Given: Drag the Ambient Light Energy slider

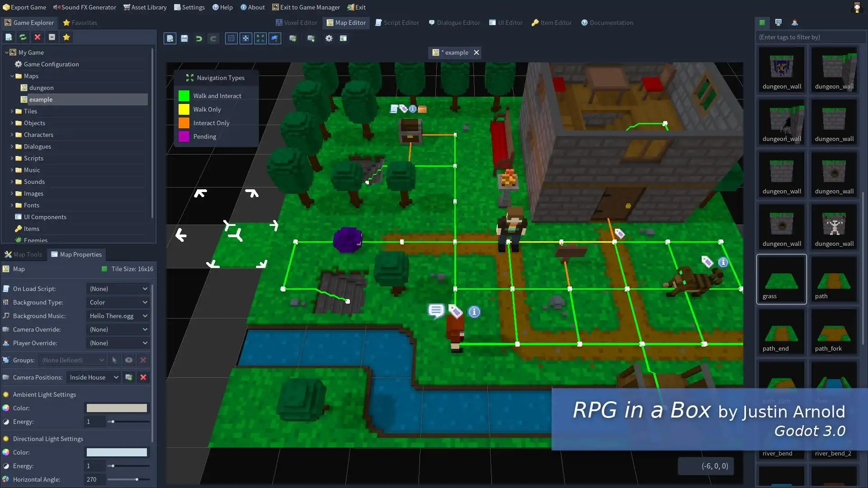Looking at the screenshot, I should click(x=113, y=421).
